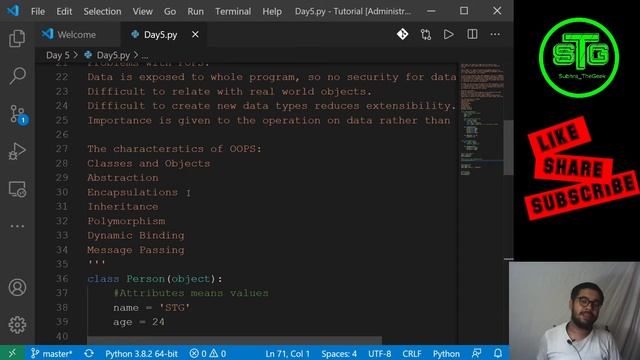Click the webcam video overlay

point(574,311)
